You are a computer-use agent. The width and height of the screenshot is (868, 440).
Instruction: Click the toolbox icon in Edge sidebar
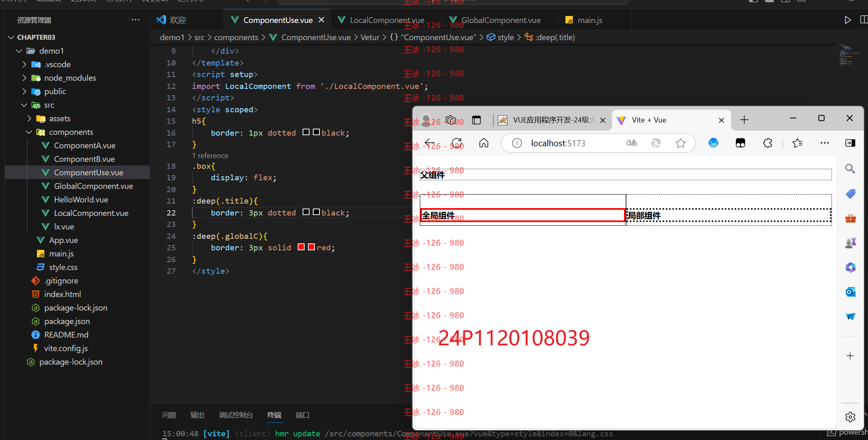click(x=850, y=218)
